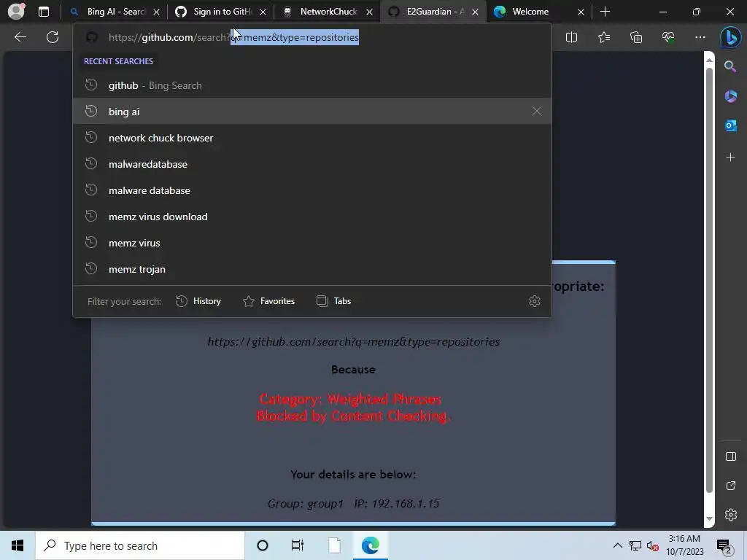The width and height of the screenshot is (747, 560).
Task: Show hidden tray icons chevron
Action: click(x=617, y=545)
